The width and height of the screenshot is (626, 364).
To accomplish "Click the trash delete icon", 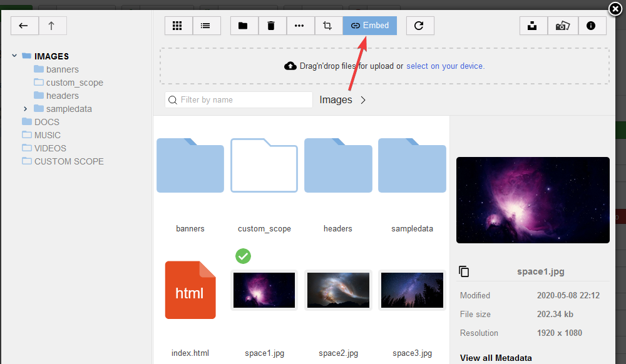I will click(x=271, y=26).
